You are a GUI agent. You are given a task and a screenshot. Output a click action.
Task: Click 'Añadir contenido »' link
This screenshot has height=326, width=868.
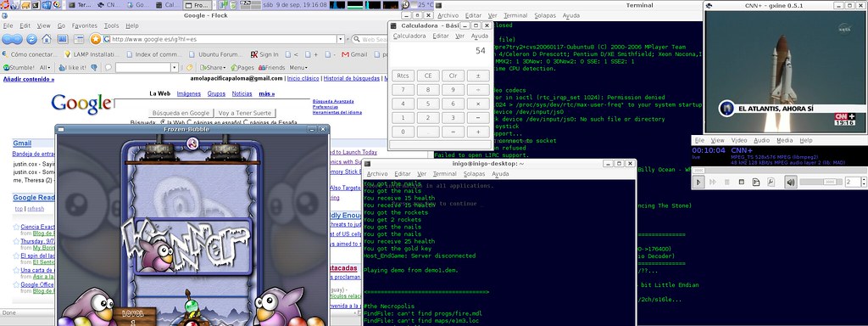[x=29, y=79]
